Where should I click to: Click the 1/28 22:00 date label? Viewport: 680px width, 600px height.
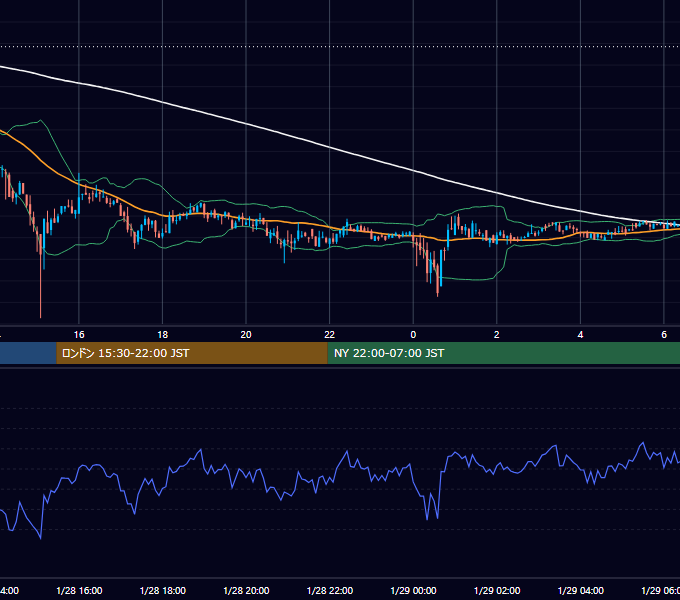[x=330, y=590]
